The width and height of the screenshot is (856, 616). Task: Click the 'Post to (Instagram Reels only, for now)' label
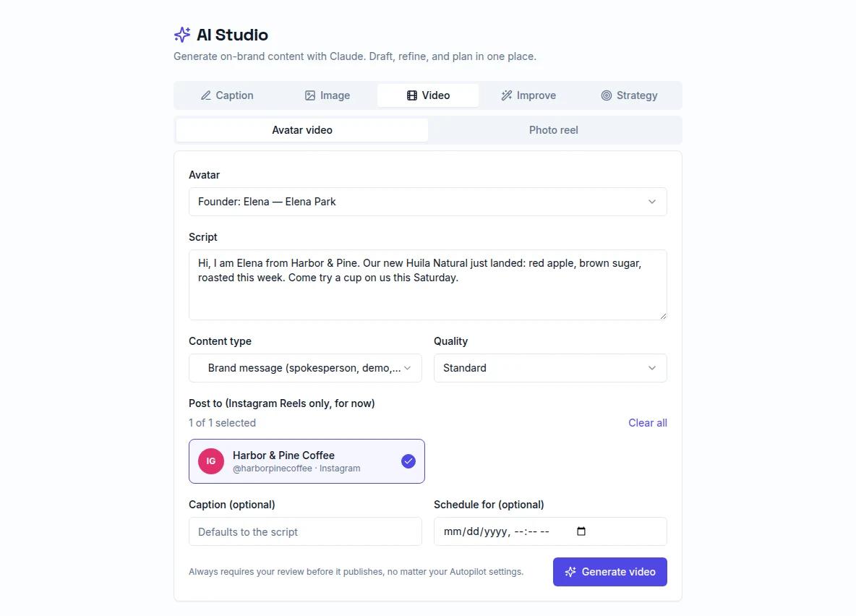point(282,403)
